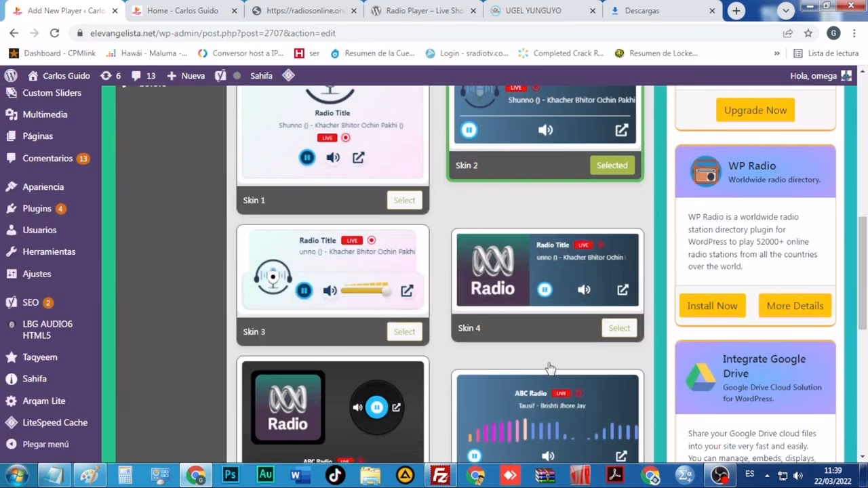The image size is (868, 488).
Task: Open popup player from Skin 2
Action: [x=621, y=129]
